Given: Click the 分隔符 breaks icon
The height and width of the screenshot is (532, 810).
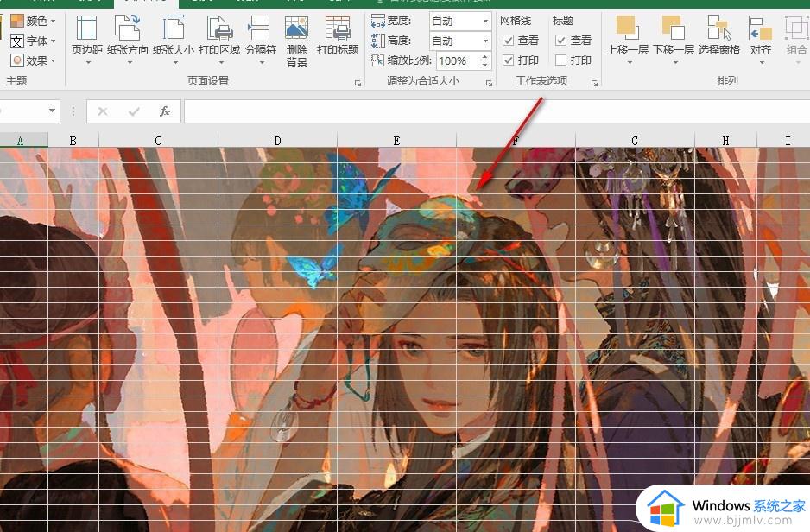Looking at the screenshot, I should point(260,28).
